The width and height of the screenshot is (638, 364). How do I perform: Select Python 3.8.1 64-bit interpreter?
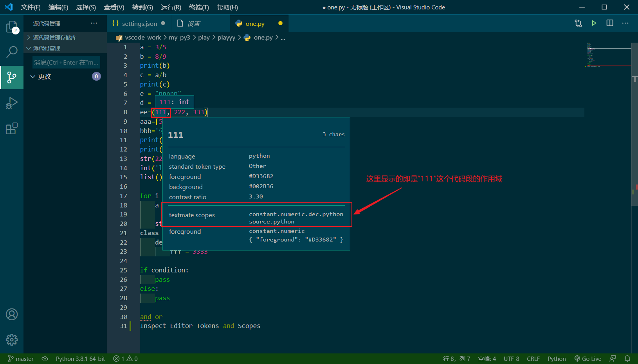click(x=80, y=359)
